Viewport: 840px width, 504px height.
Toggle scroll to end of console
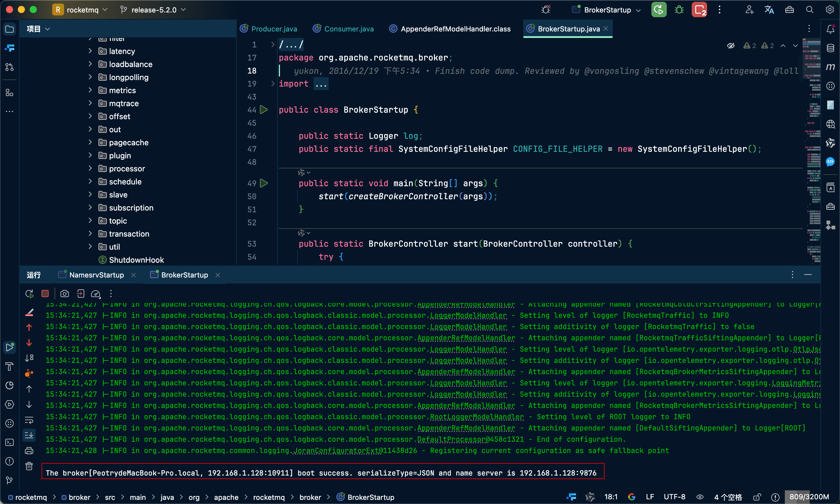[29, 435]
